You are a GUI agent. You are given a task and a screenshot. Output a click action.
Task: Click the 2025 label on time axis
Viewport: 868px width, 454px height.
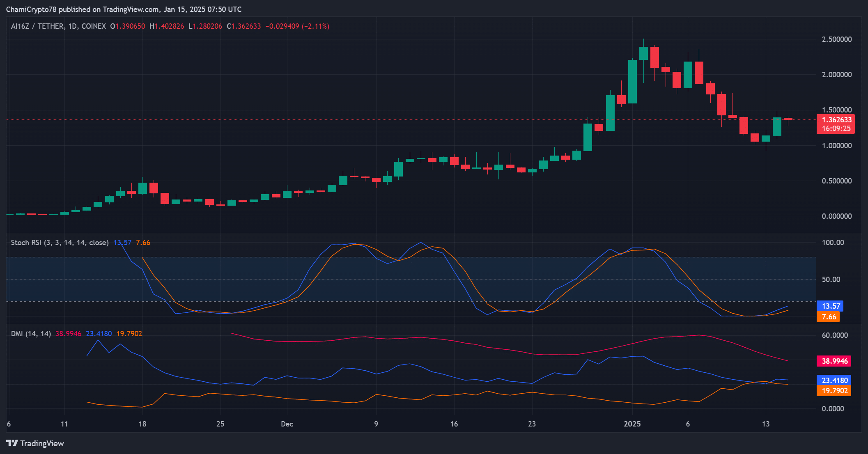632,424
